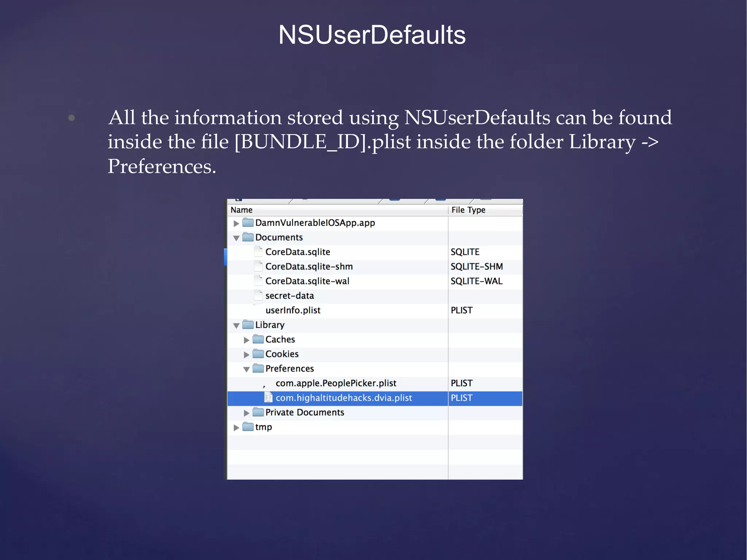Select the CoreData.sqlite-shm file name
The image size is (747, 560).
click(x=309, y=267)
